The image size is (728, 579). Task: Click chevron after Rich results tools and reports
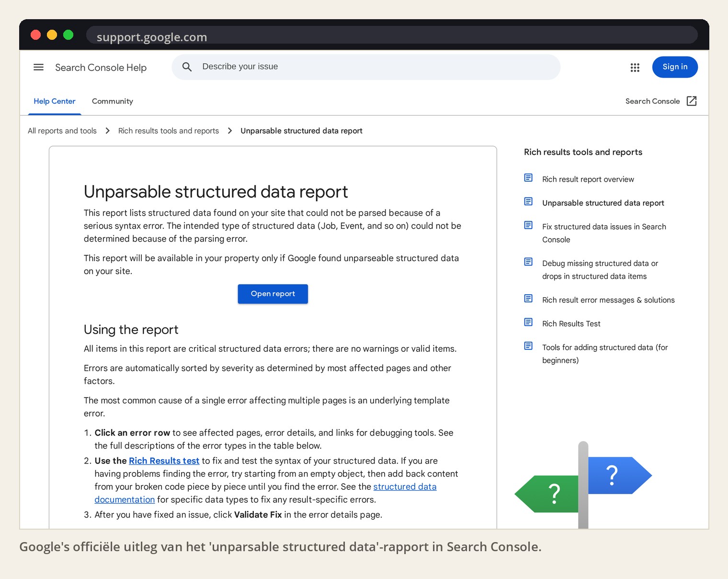pyautogui.click(x=230, y=131)
